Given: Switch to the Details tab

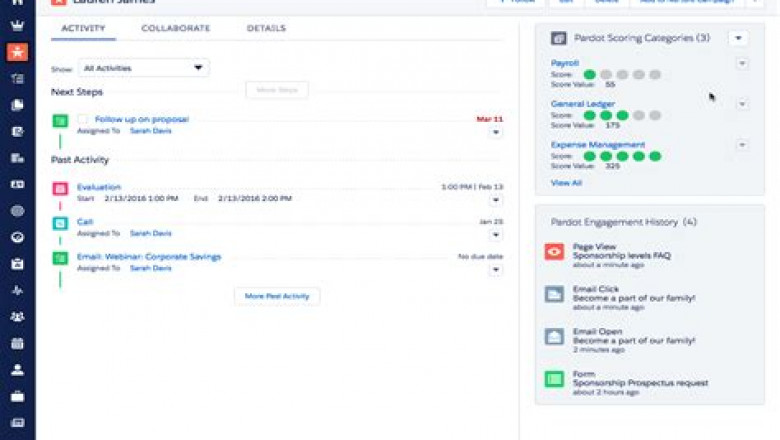Looking at the screenshot, I should click(266, 28).
